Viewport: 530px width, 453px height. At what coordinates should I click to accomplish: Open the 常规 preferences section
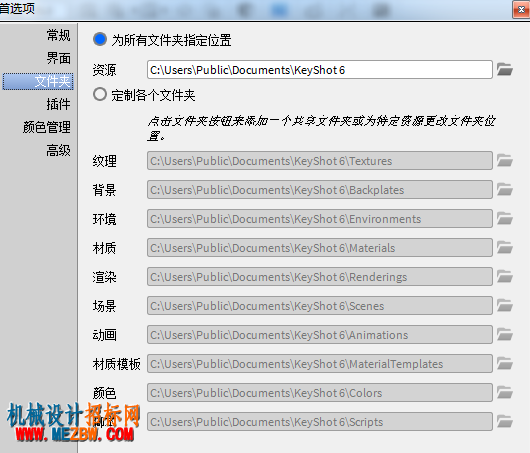[x=58, y=35]
